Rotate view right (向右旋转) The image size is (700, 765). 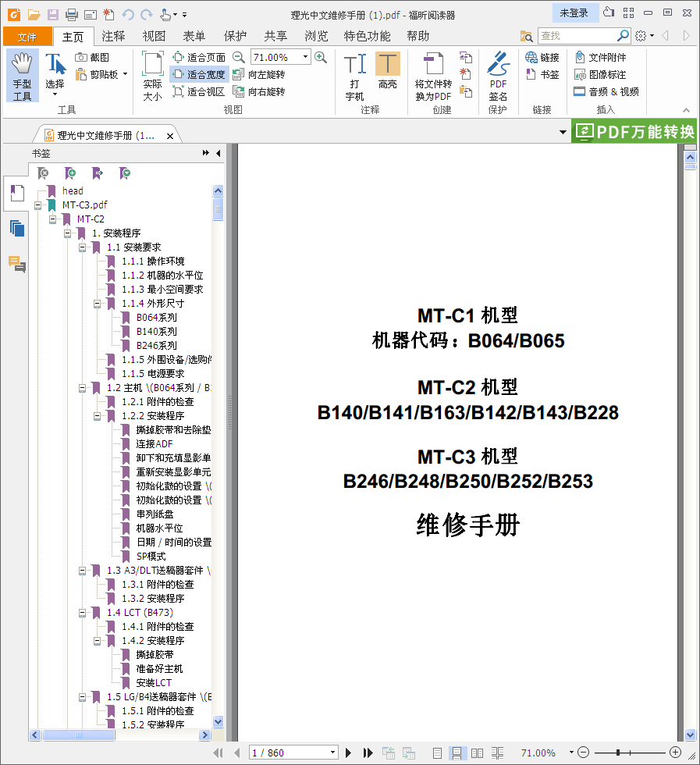(258, 92)
